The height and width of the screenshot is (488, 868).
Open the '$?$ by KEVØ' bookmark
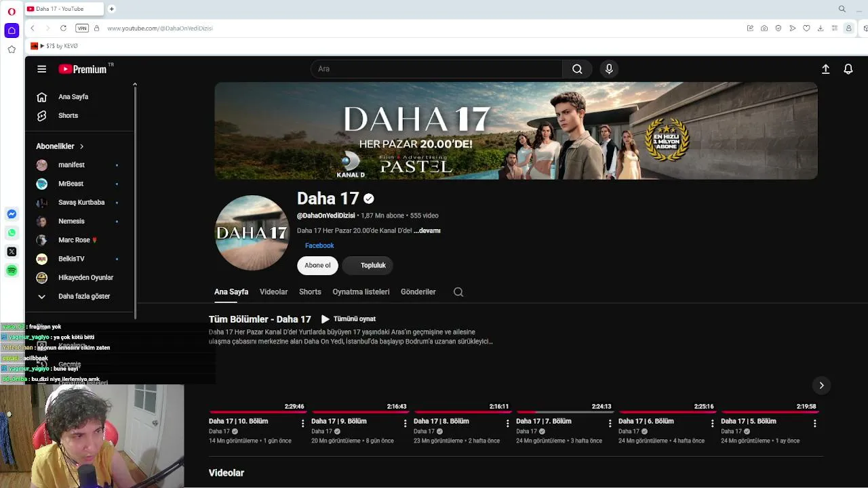click(x=54, y=46)
